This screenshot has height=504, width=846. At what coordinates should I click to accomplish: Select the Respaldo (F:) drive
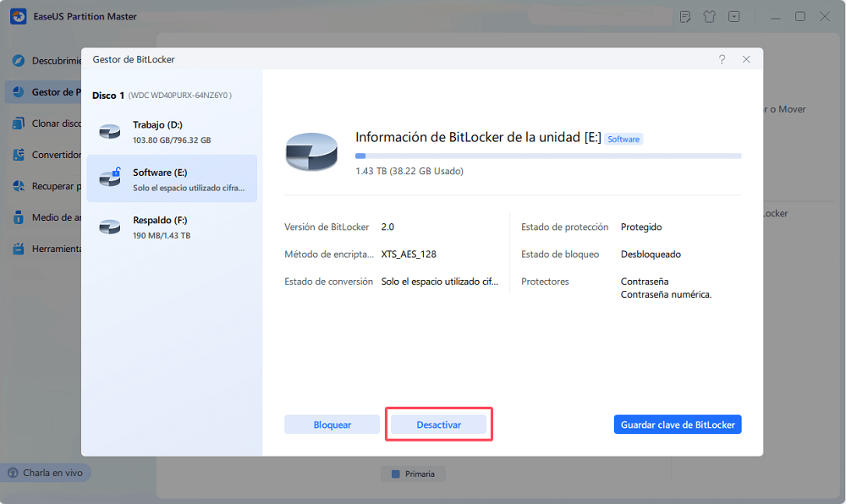[172, 227]
